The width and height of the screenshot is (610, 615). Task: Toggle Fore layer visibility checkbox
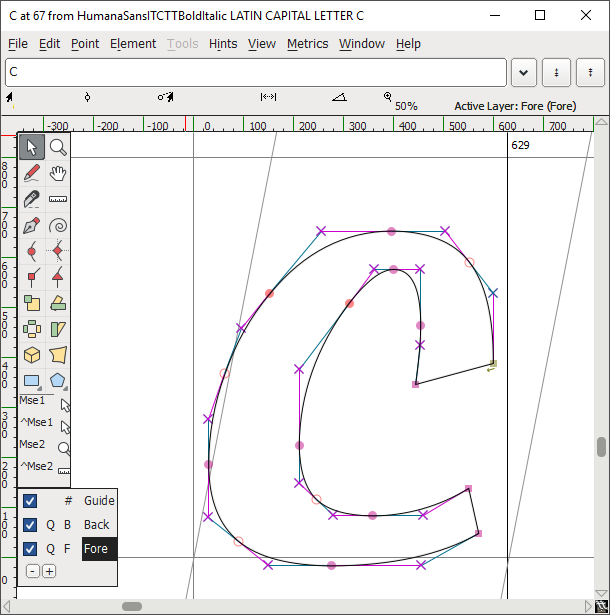pos(30,549)
